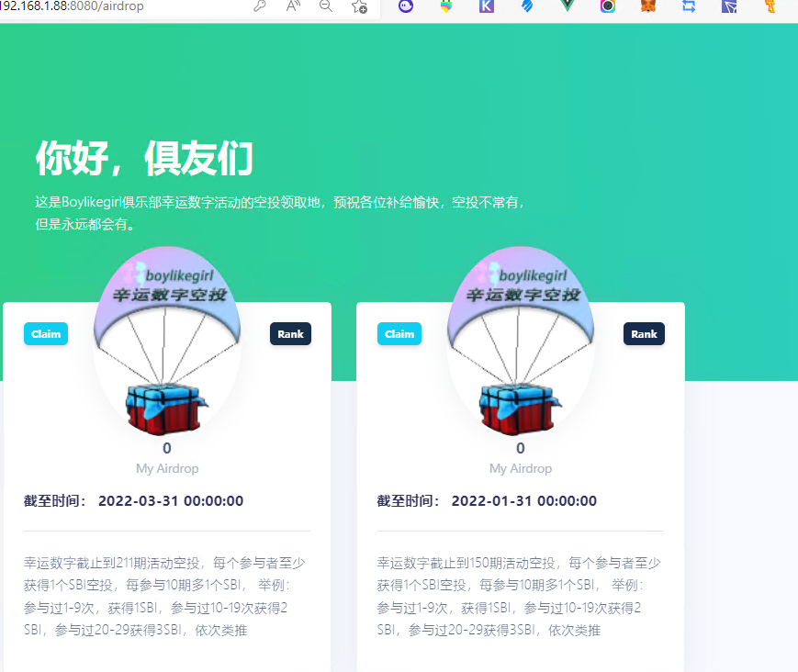This screenshot has width=798, height=672.
Task: Open the orange figure extension icon
Action: [x=770, y=6]
